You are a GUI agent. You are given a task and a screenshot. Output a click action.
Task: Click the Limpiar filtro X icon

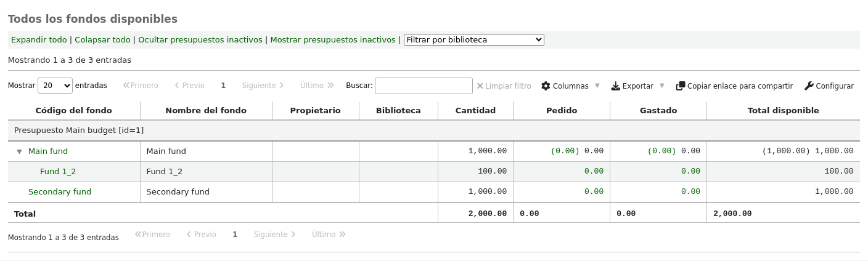(x=480, y=86)
